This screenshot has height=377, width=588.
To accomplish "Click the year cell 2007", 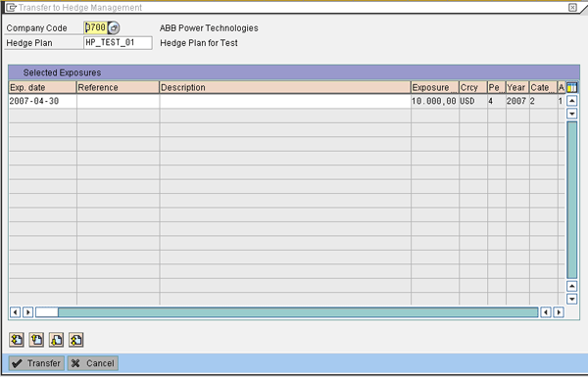I will [x=517, y=101].
